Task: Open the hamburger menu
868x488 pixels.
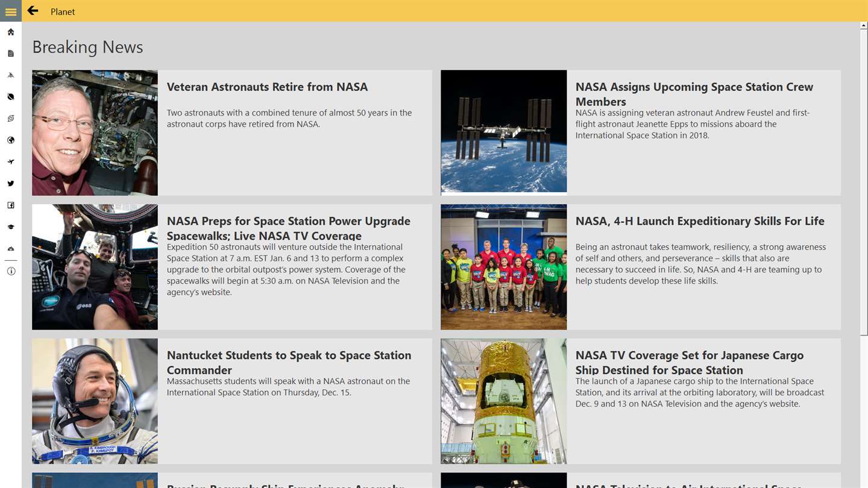Action: [11, 11]
